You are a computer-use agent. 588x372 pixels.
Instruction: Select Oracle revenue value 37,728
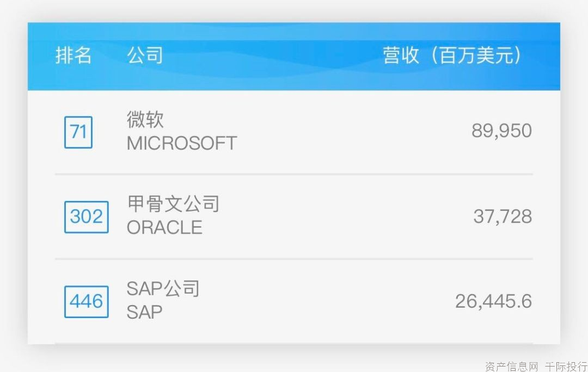[503, 216]
